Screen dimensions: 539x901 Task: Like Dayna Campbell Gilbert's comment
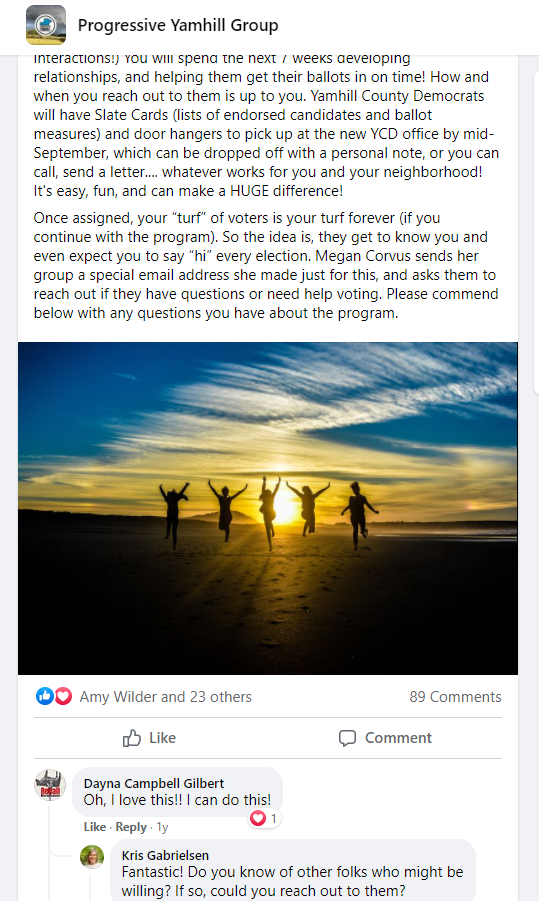[95, 827]
